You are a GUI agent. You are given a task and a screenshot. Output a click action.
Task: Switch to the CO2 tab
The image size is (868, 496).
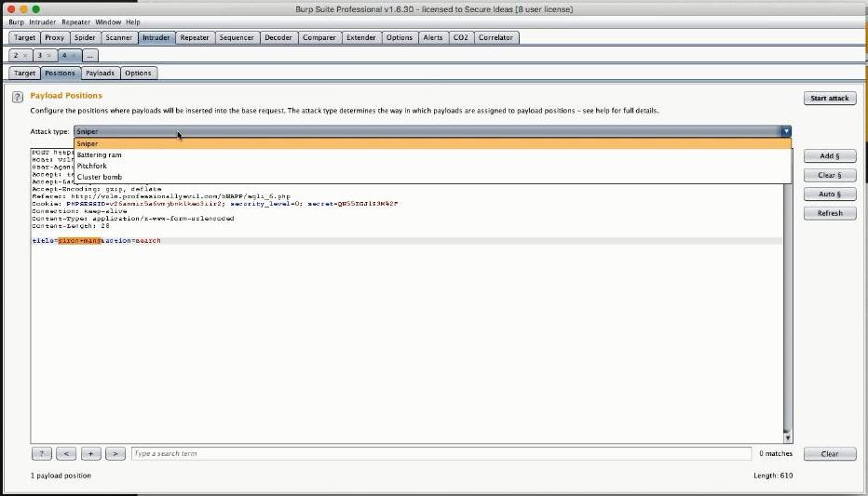point(461,37)
